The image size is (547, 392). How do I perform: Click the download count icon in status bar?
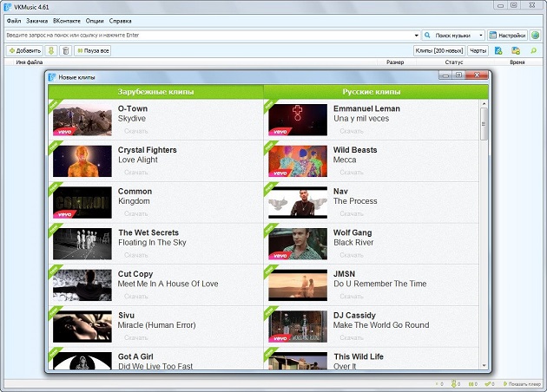point(453,384)
